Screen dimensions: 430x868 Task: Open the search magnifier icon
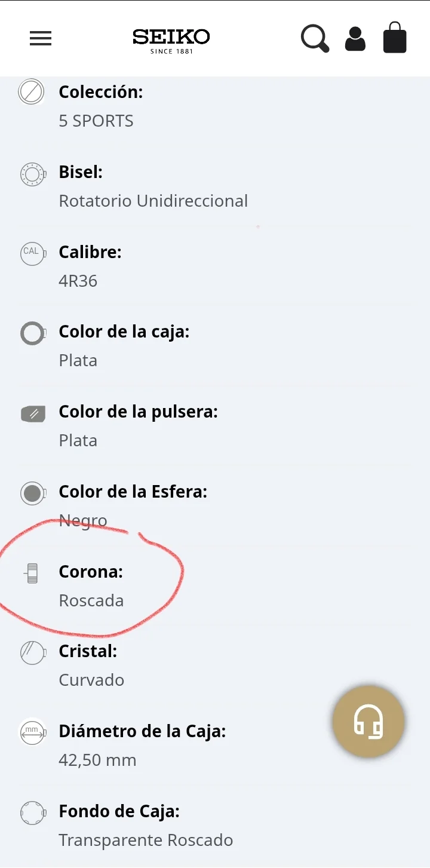coord(315,38)
